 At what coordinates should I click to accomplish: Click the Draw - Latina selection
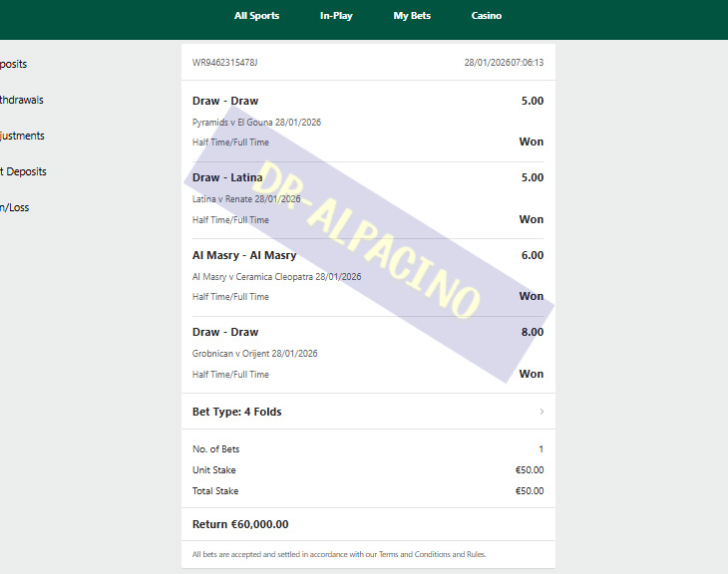pyautogui.click(x=227, y=177)
